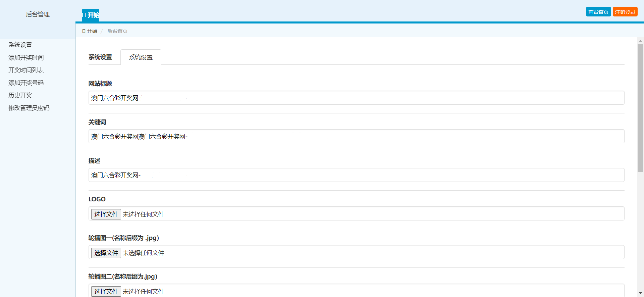
Task: Choose file for LOGO upload
Action: (x=106, y=214)
